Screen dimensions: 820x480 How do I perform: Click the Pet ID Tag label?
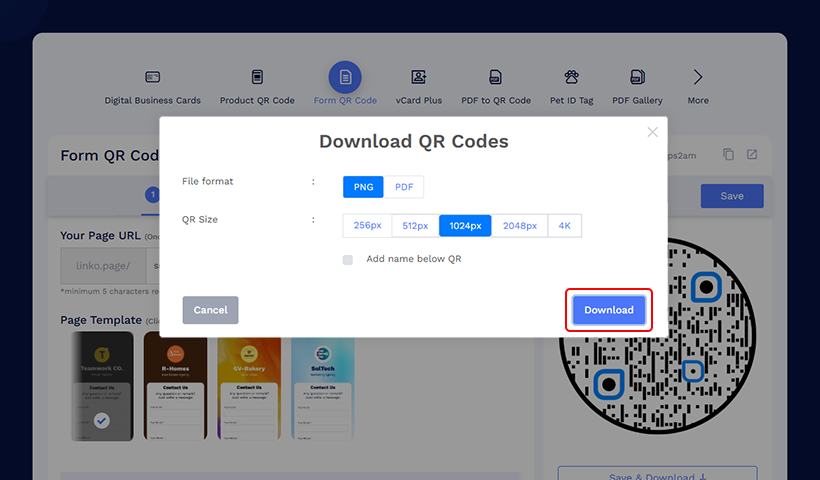(x=572, y=100)
